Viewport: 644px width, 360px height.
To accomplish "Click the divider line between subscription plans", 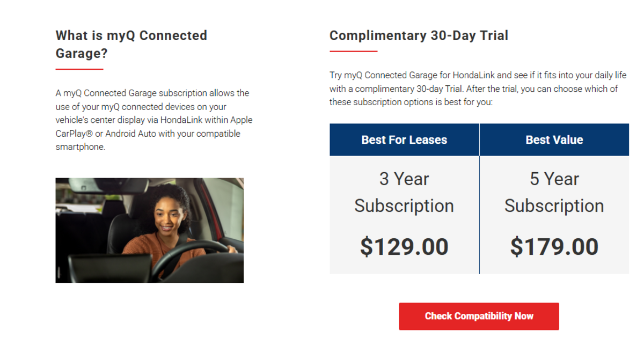I will coord(479,215).
